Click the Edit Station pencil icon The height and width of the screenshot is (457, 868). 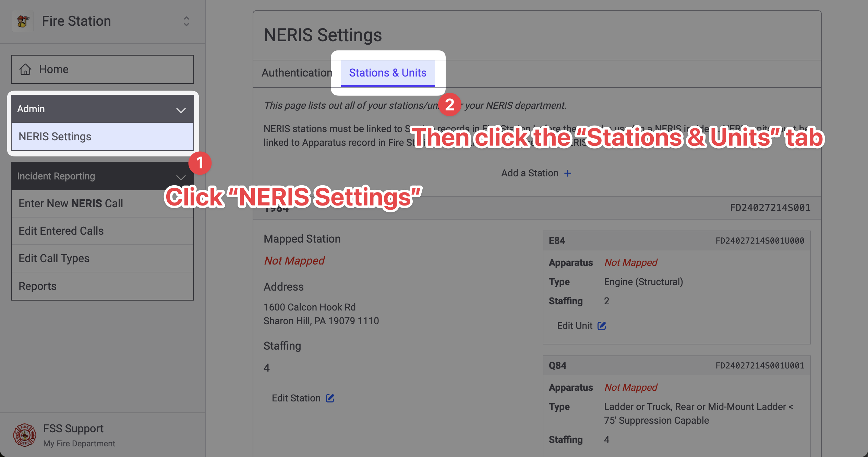(330, 398)
